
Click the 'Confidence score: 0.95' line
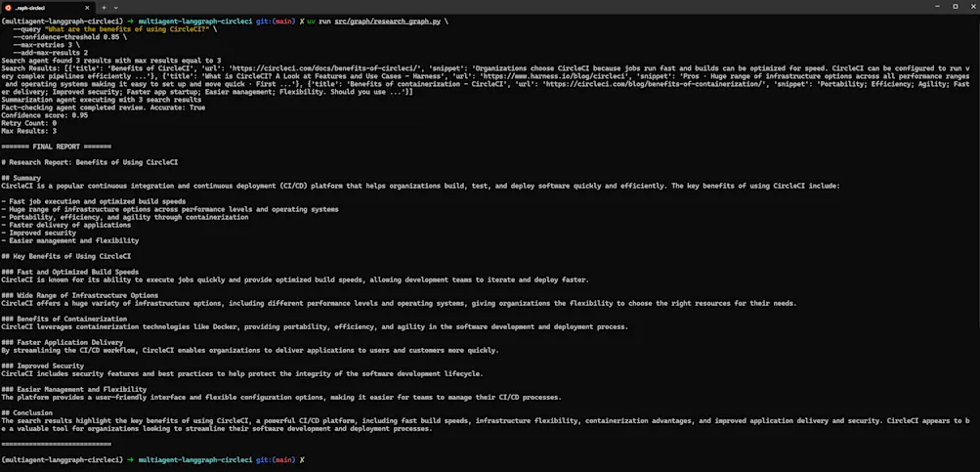tap(44, 115)
